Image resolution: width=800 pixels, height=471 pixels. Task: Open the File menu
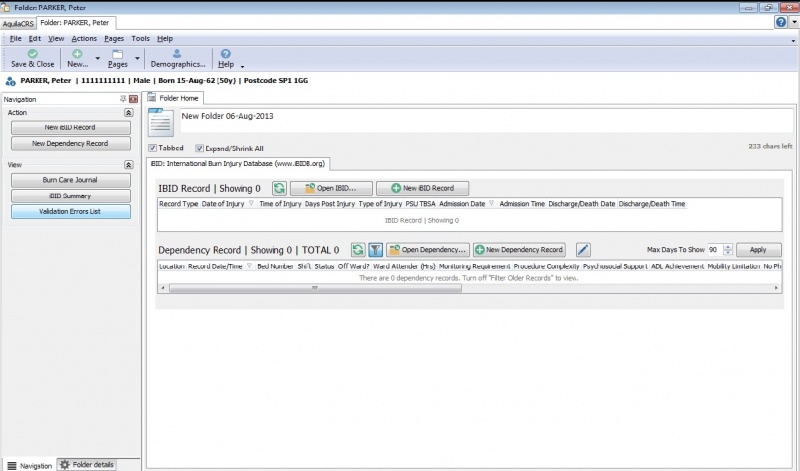(x=15, y=38)
